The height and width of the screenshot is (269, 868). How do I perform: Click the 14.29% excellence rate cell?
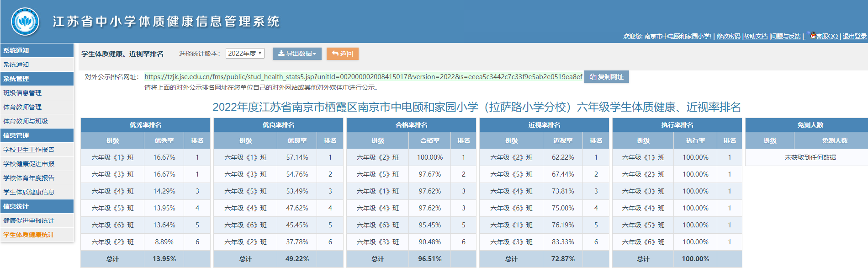coord(164,191)
